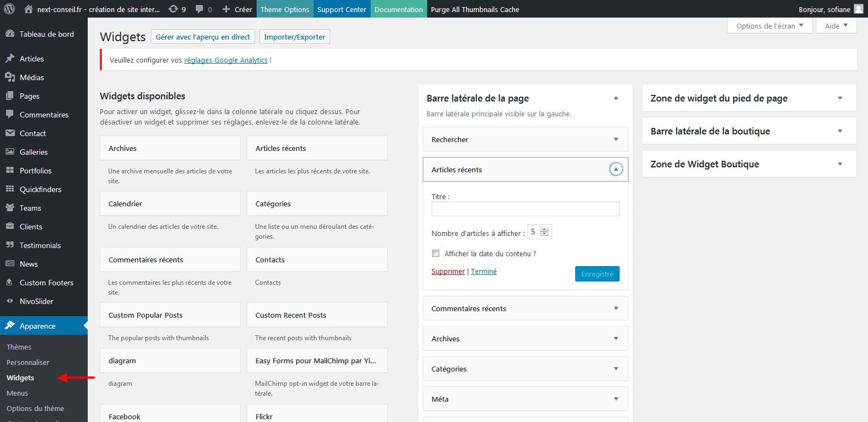Select the Custom Recent Posts widget
Image resolution: width=868 pixels, height=422 pixels.
317,315
